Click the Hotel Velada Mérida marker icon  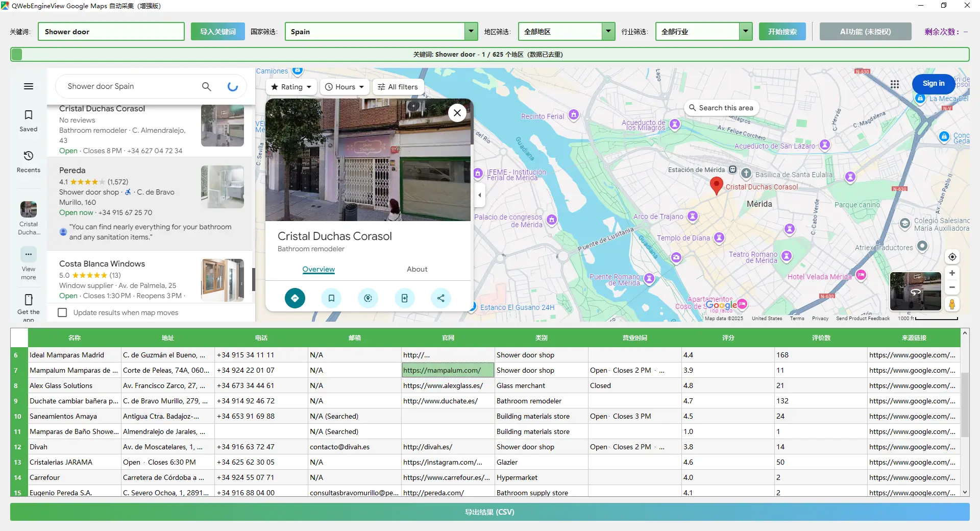[x=861, y=275]
